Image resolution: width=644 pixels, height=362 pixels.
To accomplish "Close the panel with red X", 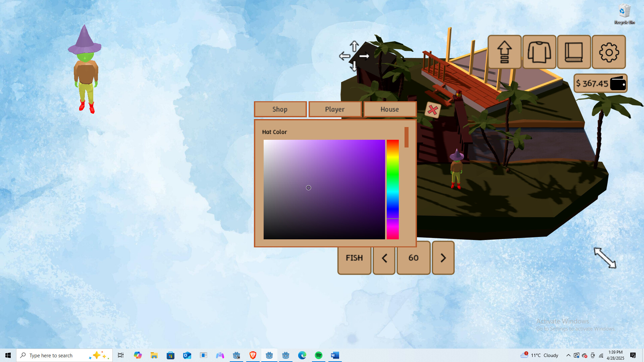I will (433, 110).
